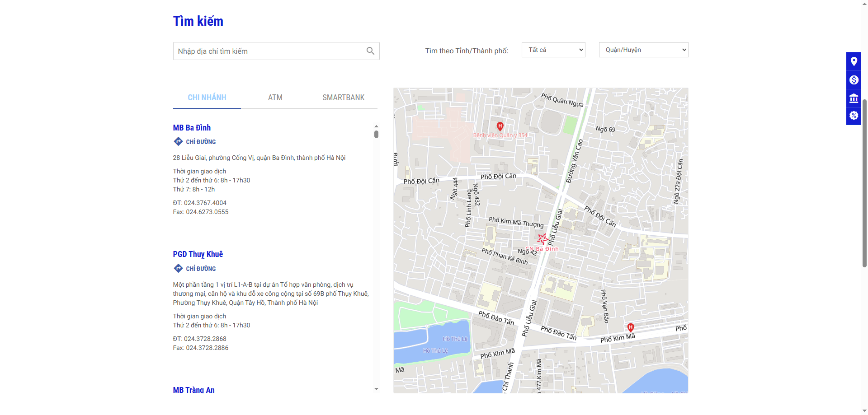Click hospital marker on Phố Kim Mã
868x415 pixels.
pos(631,327)
